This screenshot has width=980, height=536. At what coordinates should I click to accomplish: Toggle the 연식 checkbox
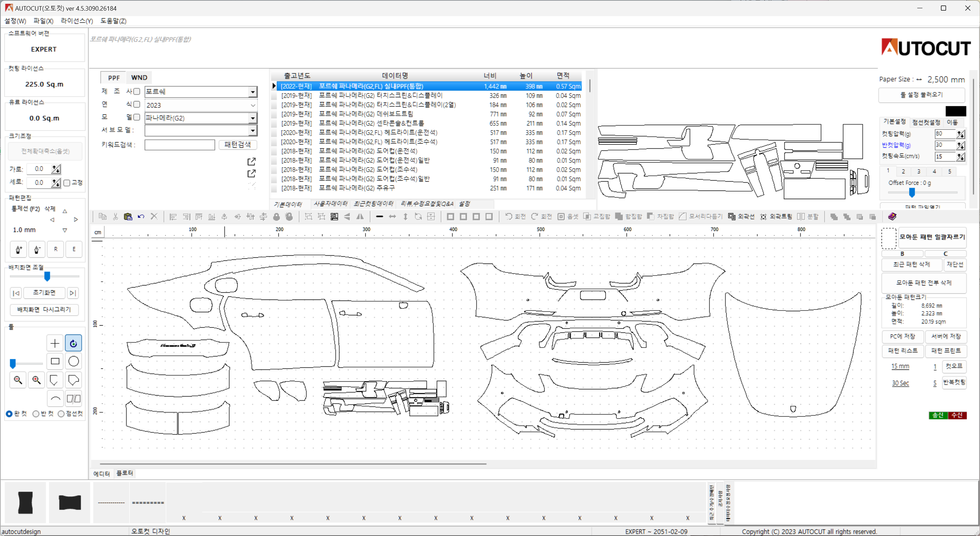coord(136,104)
